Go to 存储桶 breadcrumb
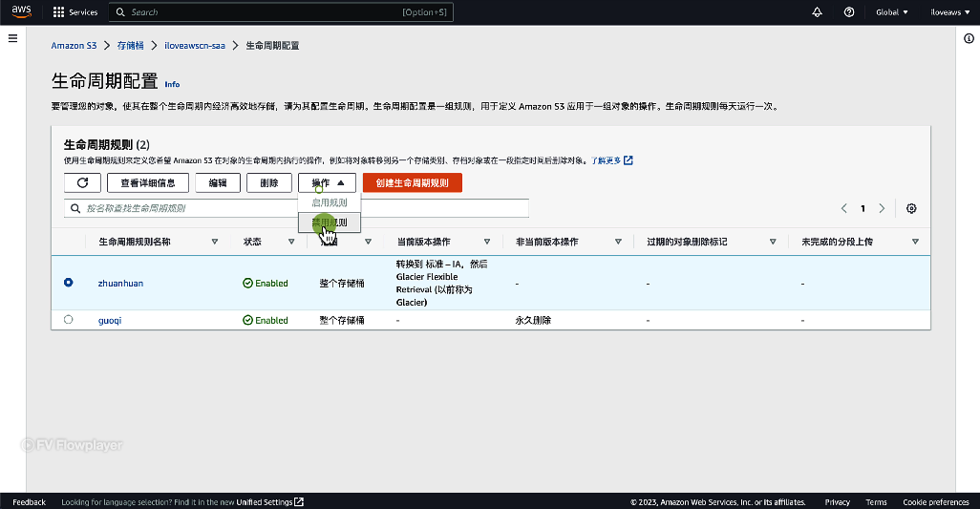Image resolution: width=980 pixels, height=509 pixels. pos(130,46)
